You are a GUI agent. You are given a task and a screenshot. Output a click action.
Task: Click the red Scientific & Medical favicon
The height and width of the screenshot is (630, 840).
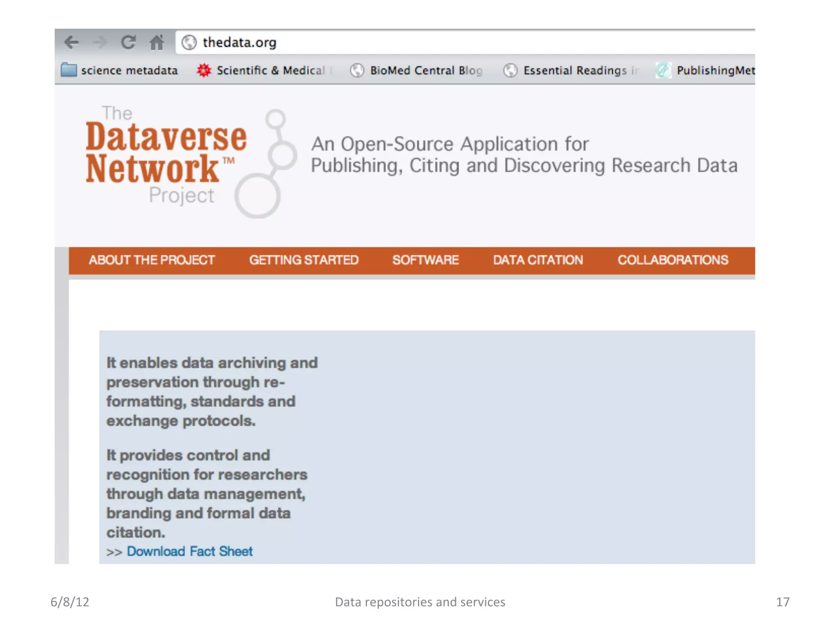tap(204, 70)
